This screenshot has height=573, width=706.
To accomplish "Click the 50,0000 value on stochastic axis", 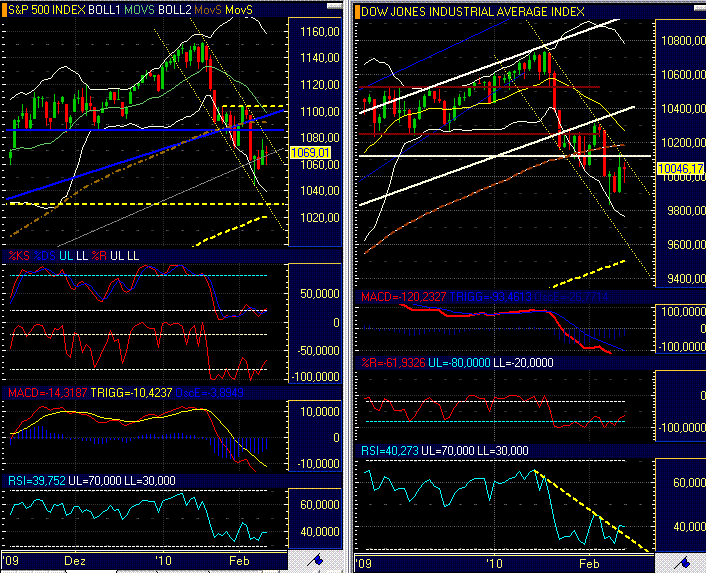I will pyautogui.click(x=320, y=294).
